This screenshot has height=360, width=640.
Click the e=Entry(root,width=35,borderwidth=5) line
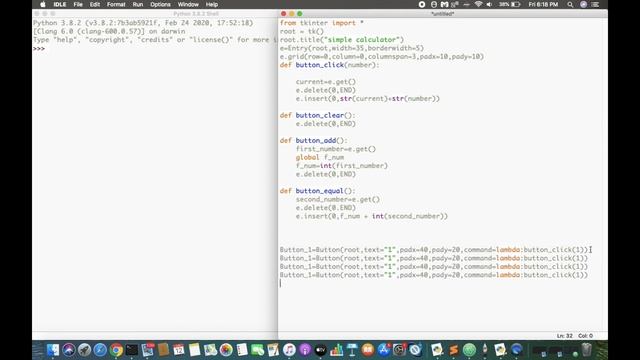point(352,48)
